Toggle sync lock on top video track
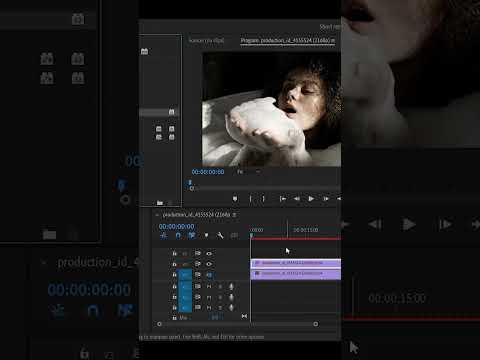Screen dimensions: 480x360 coord(198,253)
